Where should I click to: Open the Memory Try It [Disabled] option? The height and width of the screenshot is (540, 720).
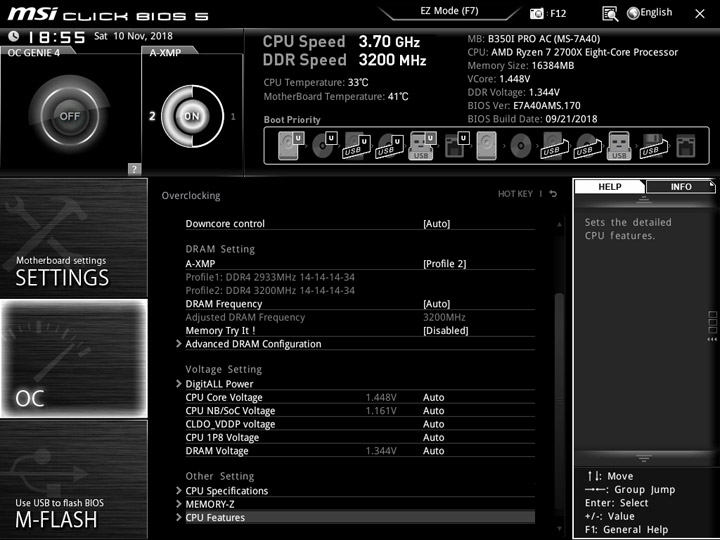click(x=445, y=330)
